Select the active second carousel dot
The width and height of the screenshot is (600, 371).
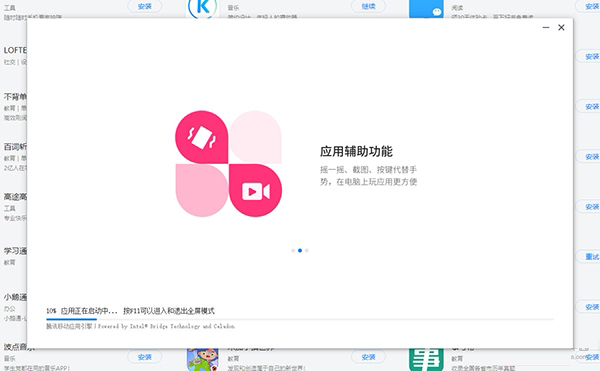(x=300, y=251)
